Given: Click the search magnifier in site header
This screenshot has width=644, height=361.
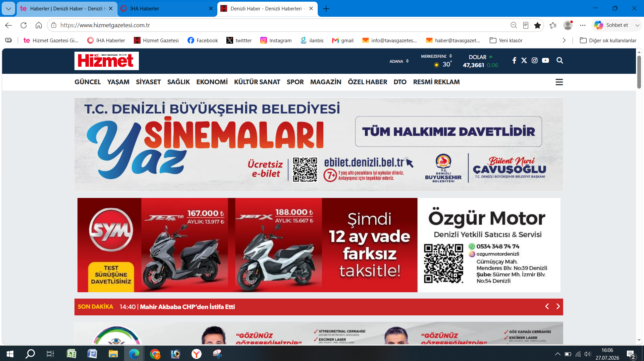Looking at the screenshot, I should (x=559, y=60).
